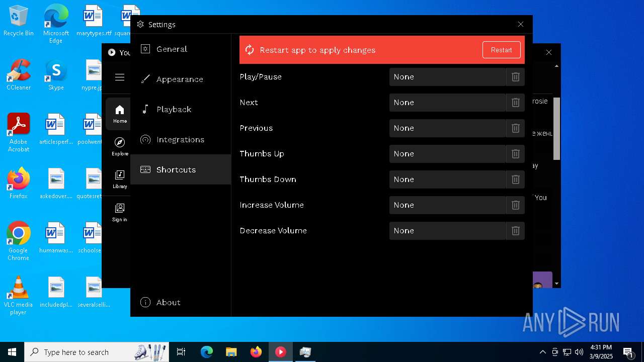Clear the Decrease Volume shortcut

coord(515,231)
